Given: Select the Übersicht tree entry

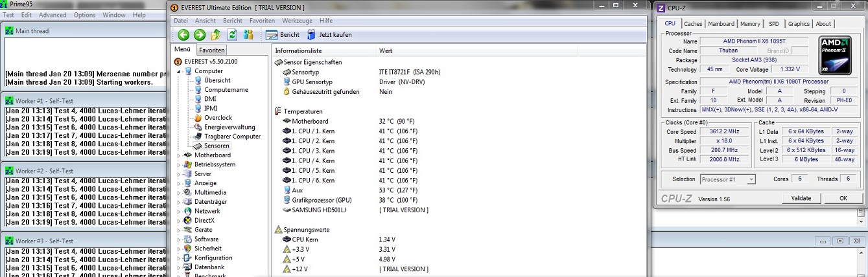Looking at the screenshot, I should pyautogui.click(x=217, y=80).
